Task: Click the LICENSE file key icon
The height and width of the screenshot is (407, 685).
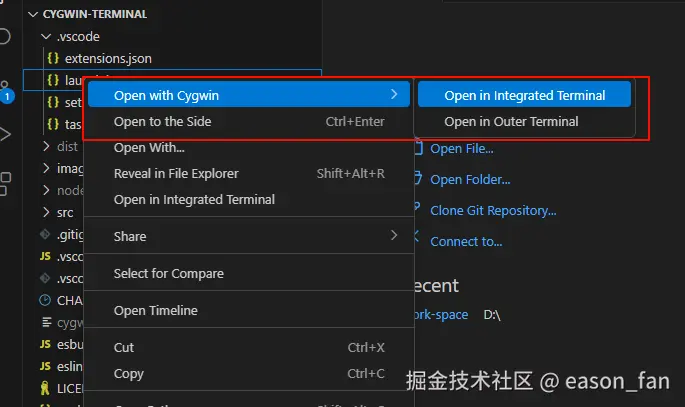Action: click(45, 387)
